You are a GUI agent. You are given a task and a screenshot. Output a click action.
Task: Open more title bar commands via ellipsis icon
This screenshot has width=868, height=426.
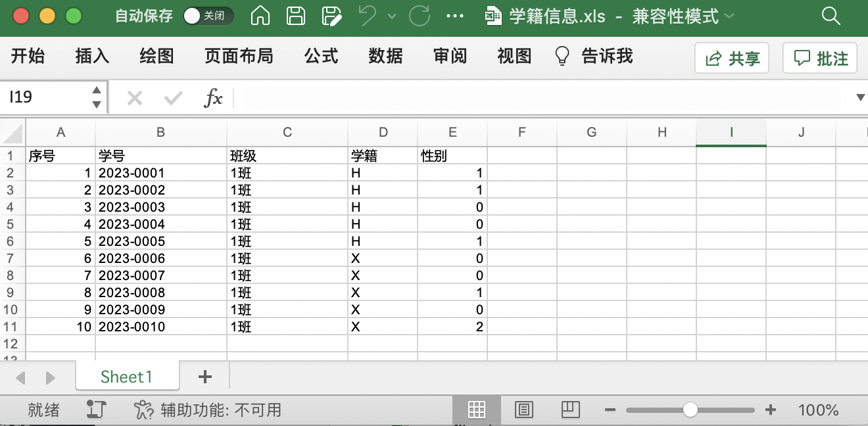pyautogui.click(x=455, y=16)
